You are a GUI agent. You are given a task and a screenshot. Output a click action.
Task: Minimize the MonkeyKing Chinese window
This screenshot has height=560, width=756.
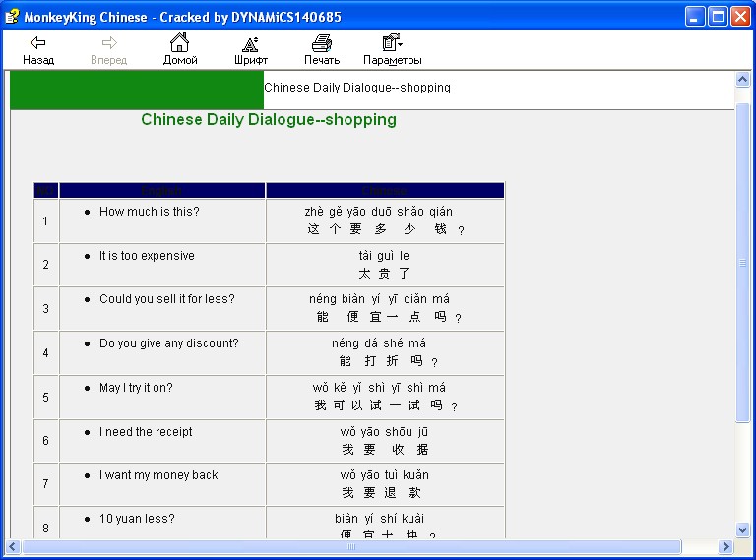[x=695, y=17]
